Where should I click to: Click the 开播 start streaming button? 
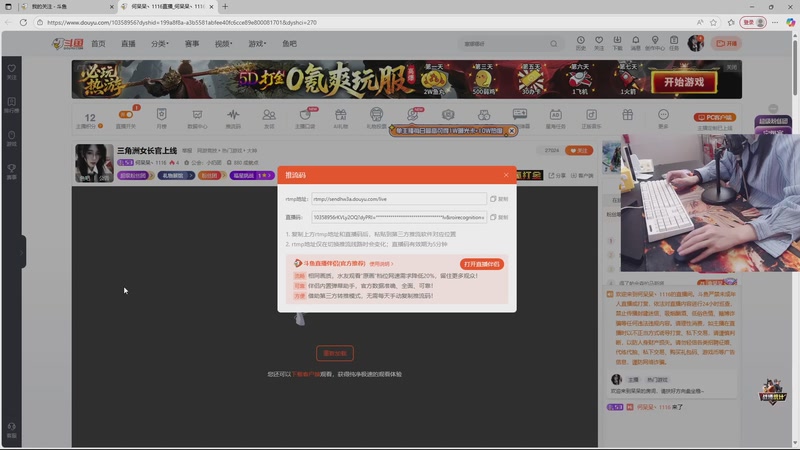point(727,43)
